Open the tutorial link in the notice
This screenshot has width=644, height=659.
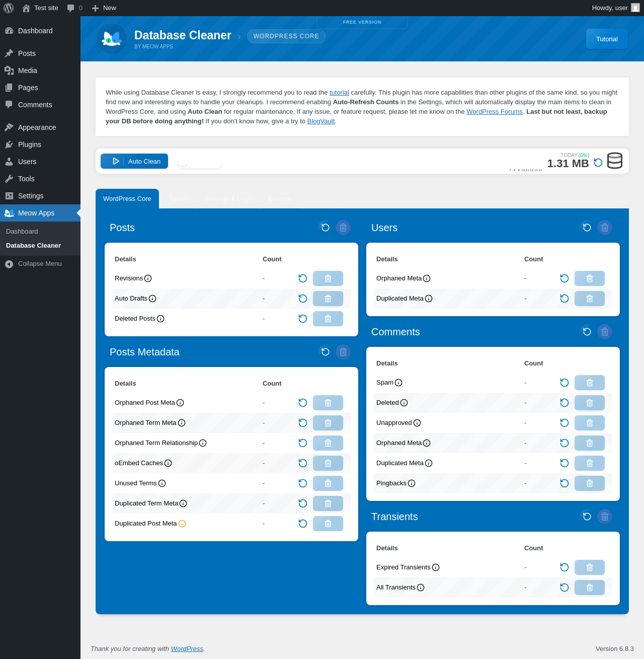coord(339,93)
